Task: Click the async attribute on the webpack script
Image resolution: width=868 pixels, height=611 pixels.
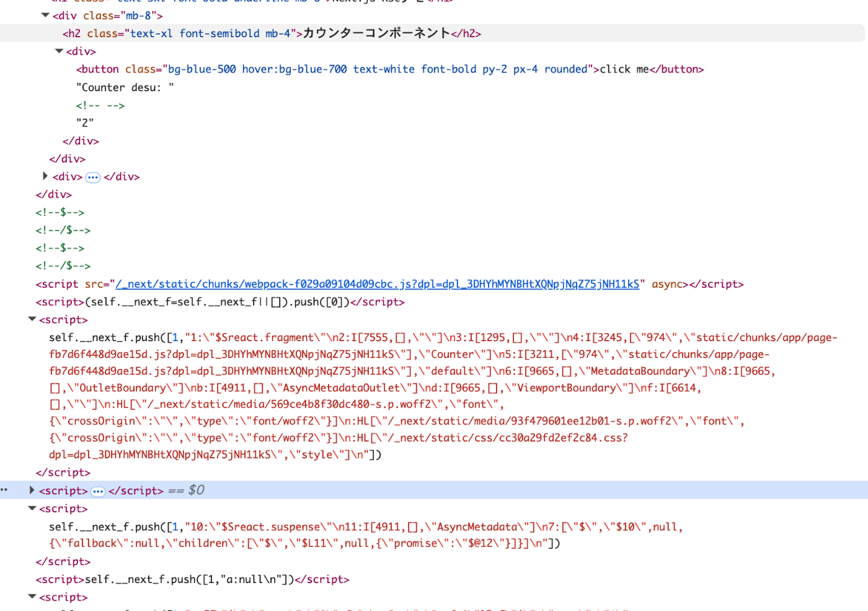Action: click(x=666, y=284)
